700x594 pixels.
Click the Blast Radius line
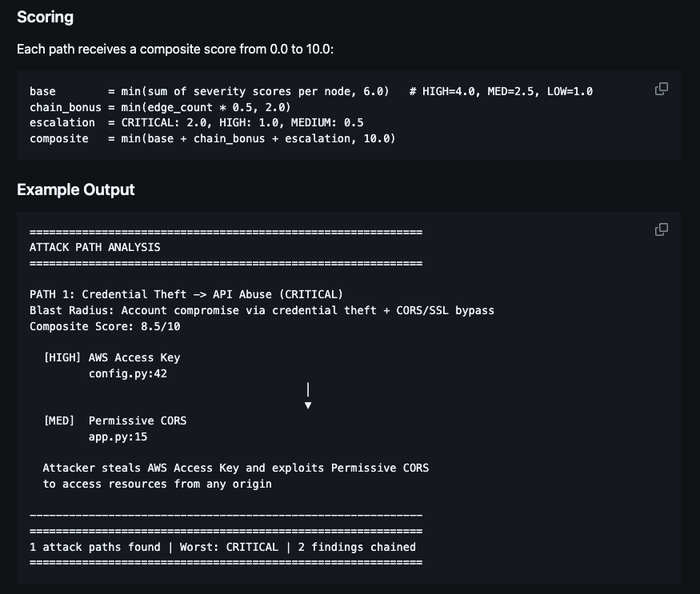click(x=262, y=311)
